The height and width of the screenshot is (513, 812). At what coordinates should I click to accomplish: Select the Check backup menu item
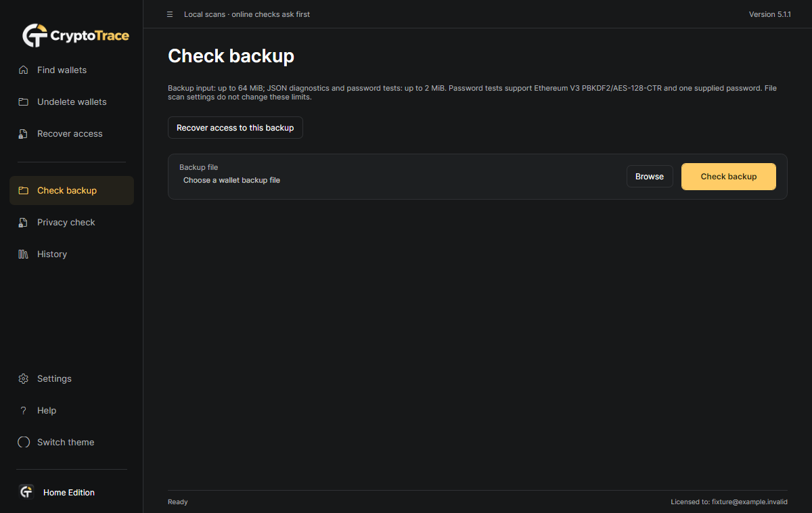pos(72,190)
